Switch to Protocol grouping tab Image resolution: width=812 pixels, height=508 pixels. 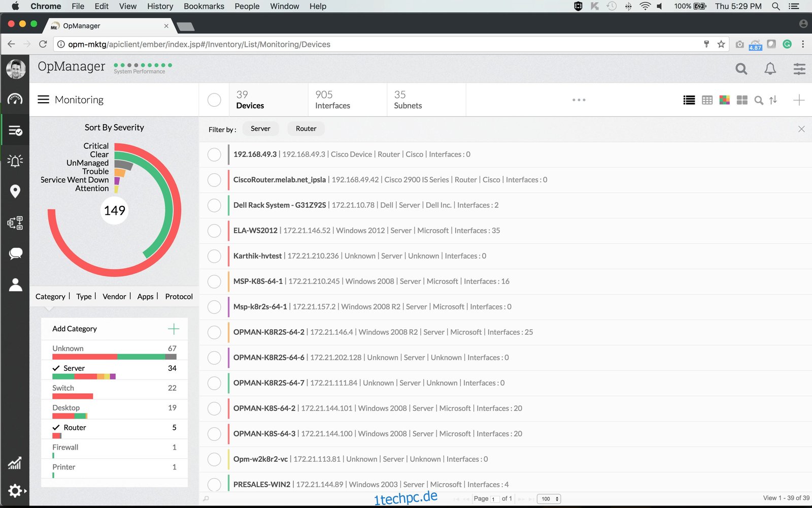(x=179, y=297)
